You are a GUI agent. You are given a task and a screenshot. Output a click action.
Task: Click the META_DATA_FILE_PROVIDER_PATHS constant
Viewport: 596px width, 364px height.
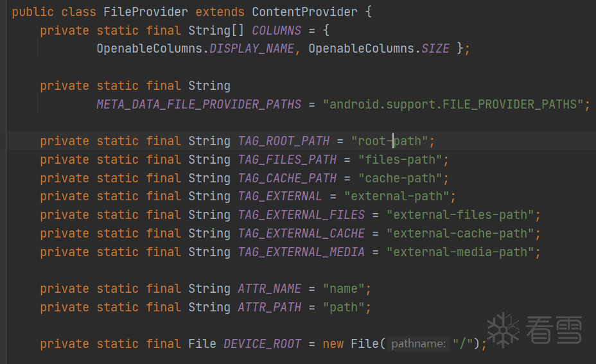(x=198, y=104)
